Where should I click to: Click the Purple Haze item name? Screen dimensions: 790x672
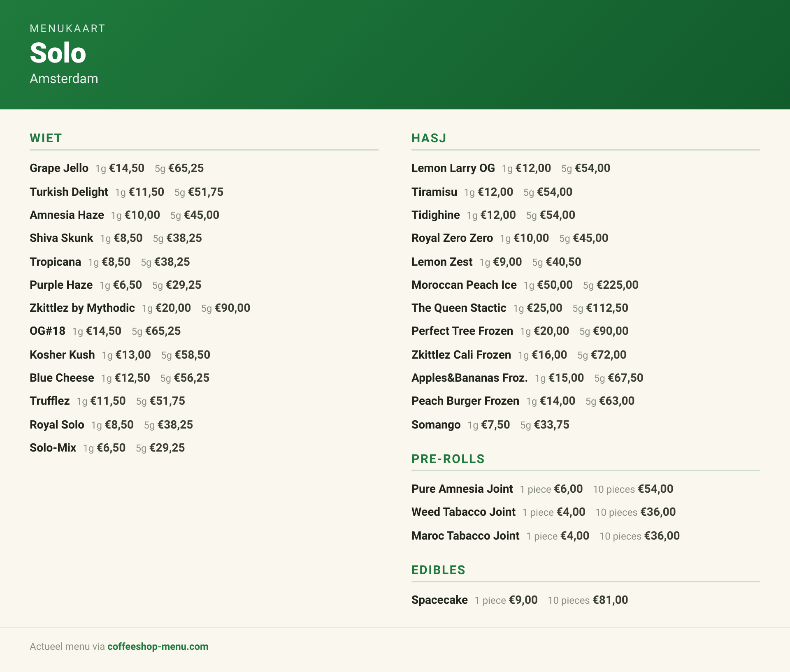click(x=61, y=285)
